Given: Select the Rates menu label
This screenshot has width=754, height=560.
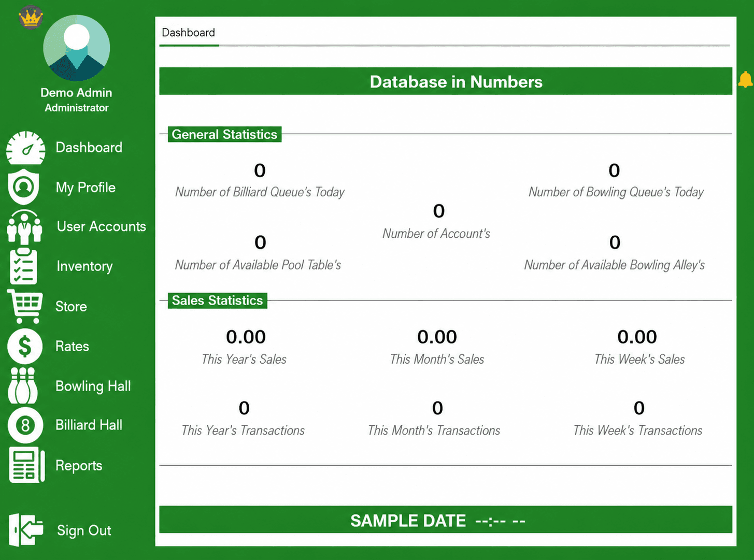Looking at the screenshot, I should (72, 346).
